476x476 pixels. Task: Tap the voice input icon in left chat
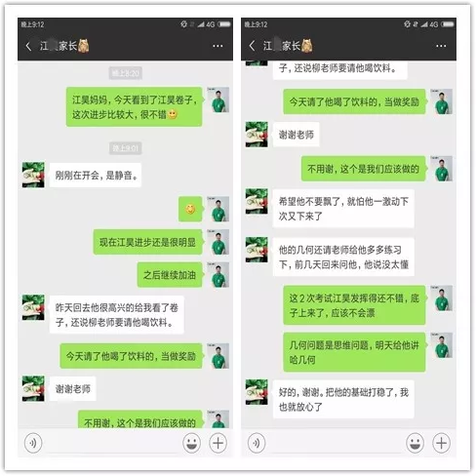(x=33, y=443)
